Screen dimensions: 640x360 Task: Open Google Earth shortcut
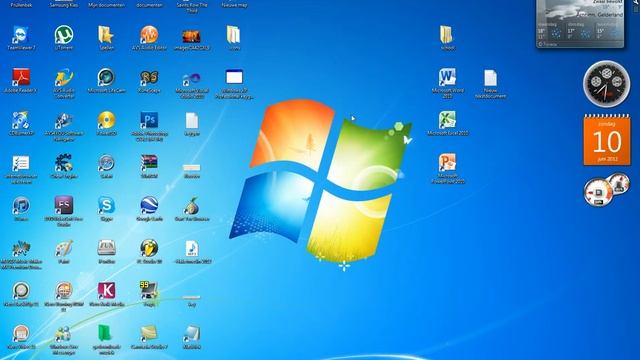coord(149,205)
